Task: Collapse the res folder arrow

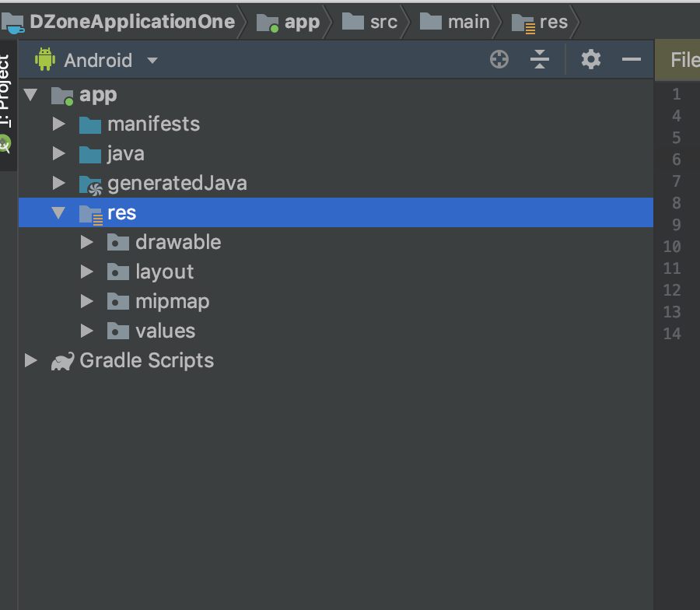Action: pos(58,213)
